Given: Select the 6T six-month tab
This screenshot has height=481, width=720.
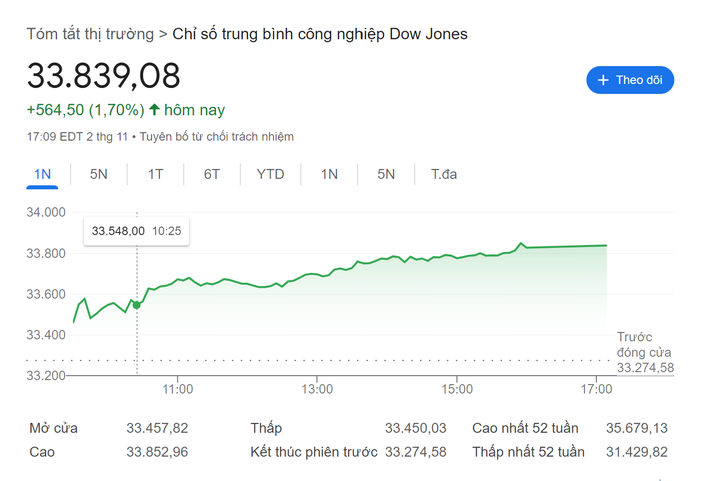Looking at the screenshot, I should click(x=212, y=174).
